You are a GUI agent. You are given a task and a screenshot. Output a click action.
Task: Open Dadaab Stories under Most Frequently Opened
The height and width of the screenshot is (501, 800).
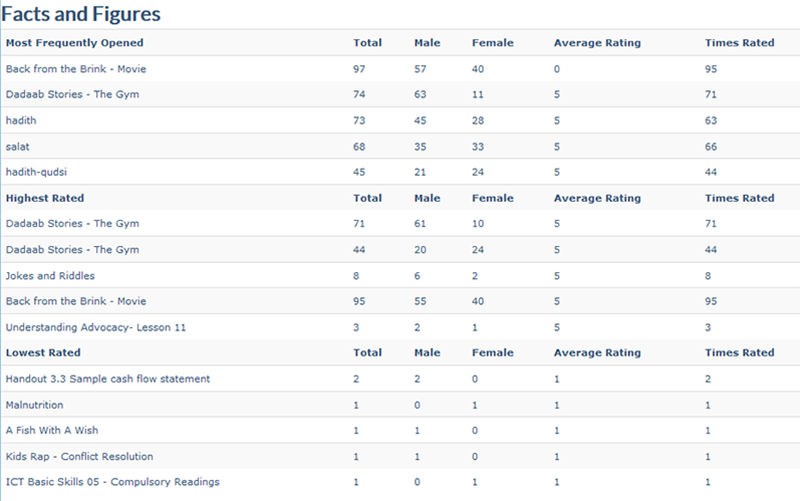pos(72,95)
